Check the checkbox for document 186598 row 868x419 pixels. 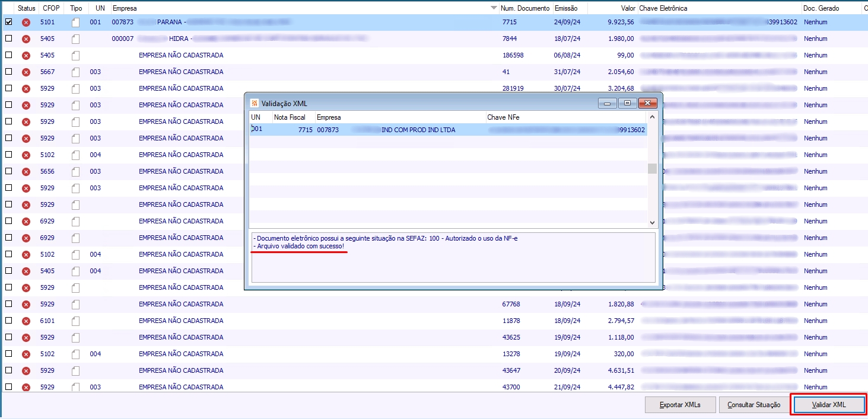click(8, 55)
